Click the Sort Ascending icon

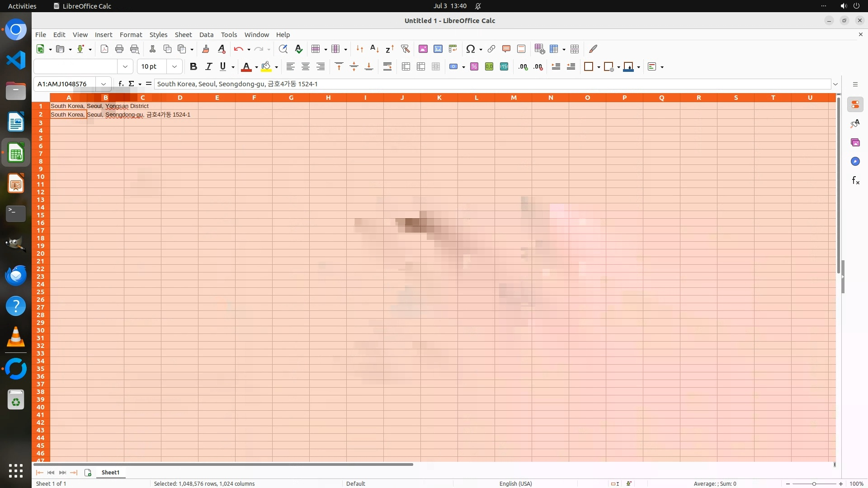(x=374, y=49)
